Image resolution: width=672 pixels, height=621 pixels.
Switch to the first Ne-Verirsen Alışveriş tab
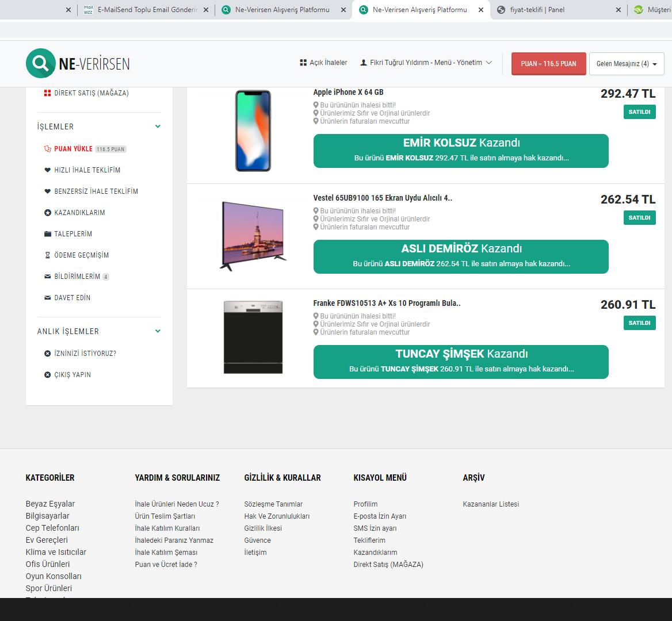pos(282,10)
